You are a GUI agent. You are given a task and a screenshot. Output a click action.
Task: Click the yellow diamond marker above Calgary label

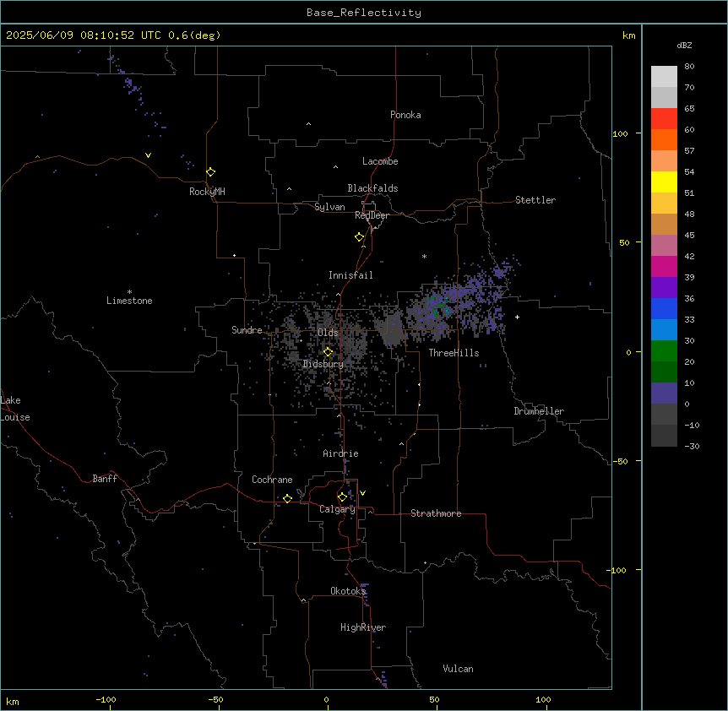342,497
